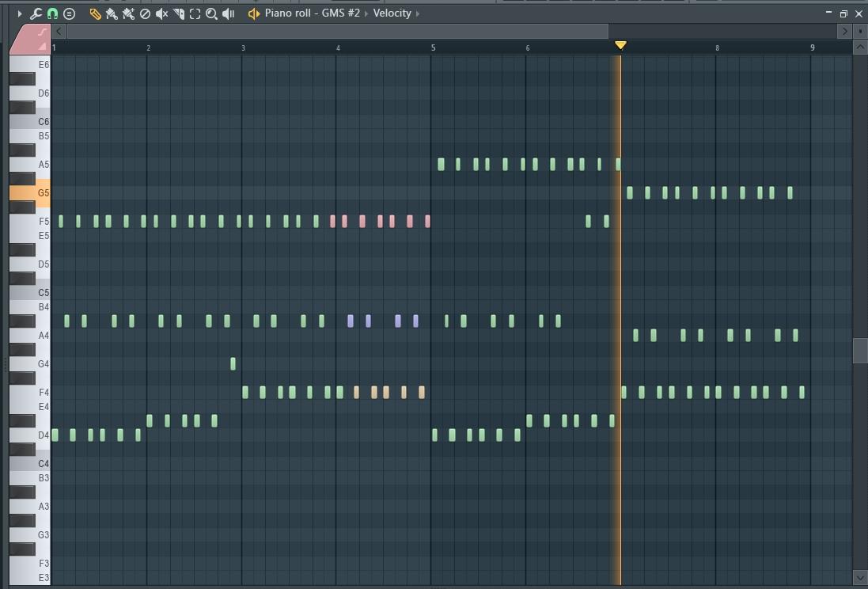The width and height of the screenshot is (868, 589).
Task: Click the yellow target channel speaker icon
Action: (x=253, y=13)
